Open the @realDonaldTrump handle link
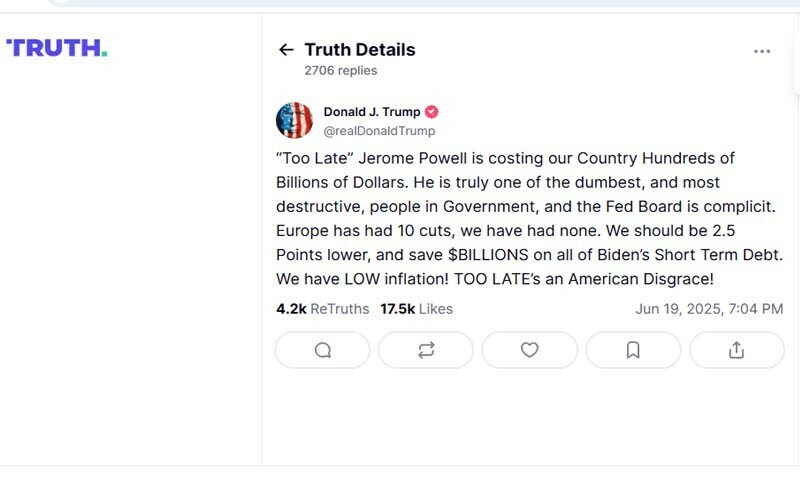 click(x=379, y=131)
